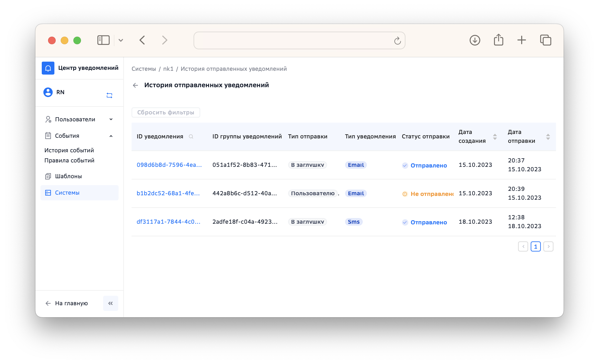
Task: Click Центр уведомлений title
Action: point(88,68)
